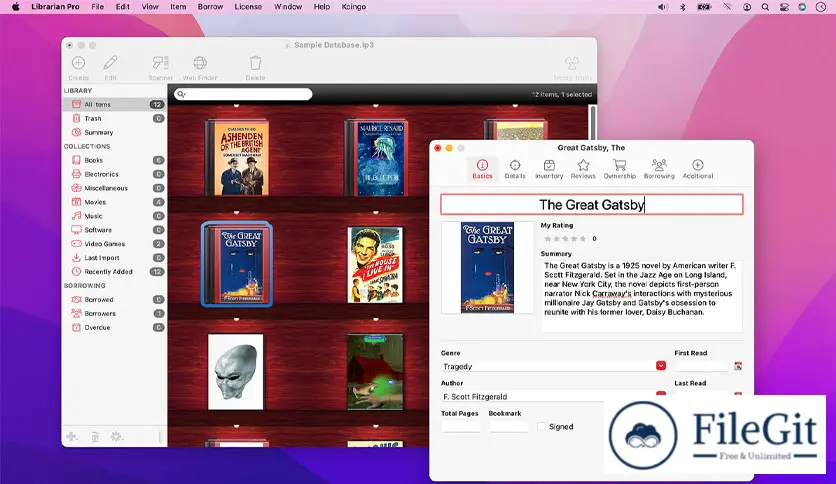
Task: Select the Video Games collection
Action: click(114, 244)
